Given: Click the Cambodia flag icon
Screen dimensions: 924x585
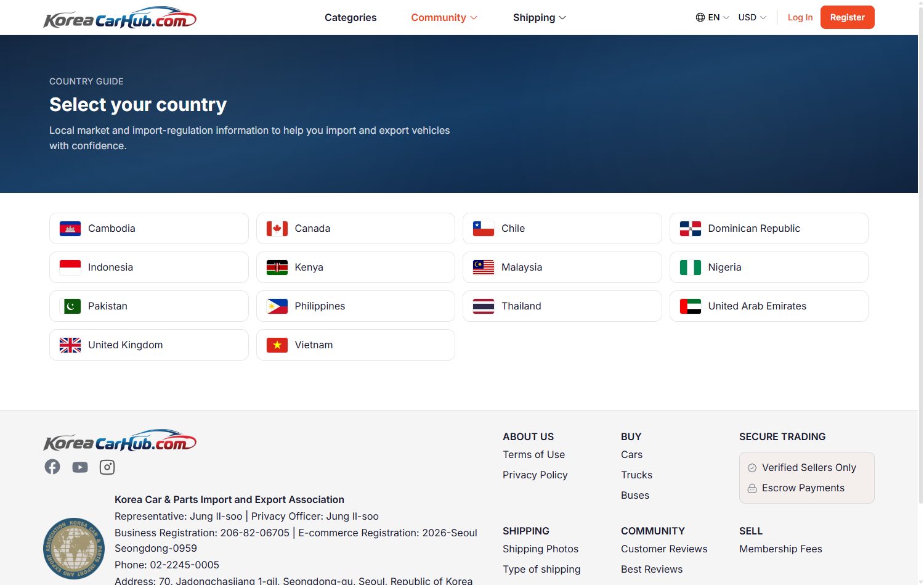Looking at the screenshot, I should pos(70,229).
